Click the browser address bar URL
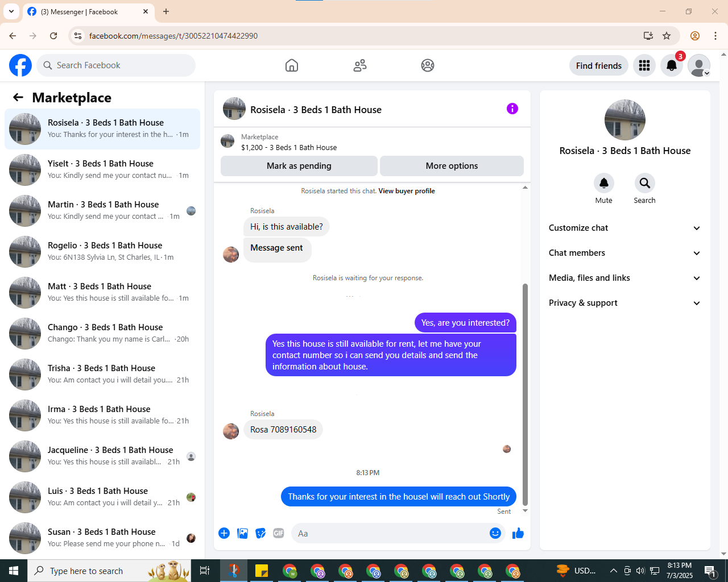The height and width of the screenshot is (582, 728). tap(173, 36)
